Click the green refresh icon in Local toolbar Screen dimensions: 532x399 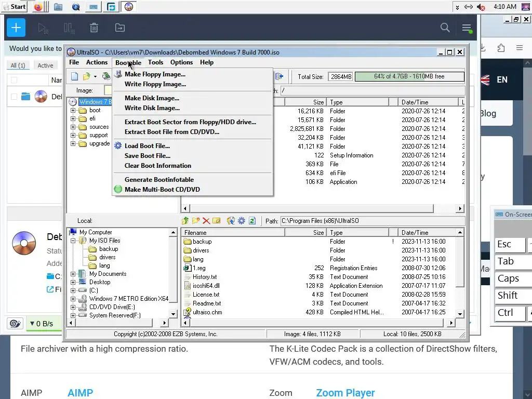(x=252, y=221)
